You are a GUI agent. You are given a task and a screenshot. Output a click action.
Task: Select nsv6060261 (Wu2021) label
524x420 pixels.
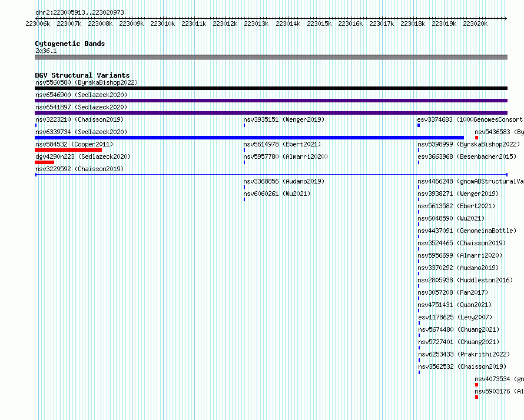coord(277,194)
